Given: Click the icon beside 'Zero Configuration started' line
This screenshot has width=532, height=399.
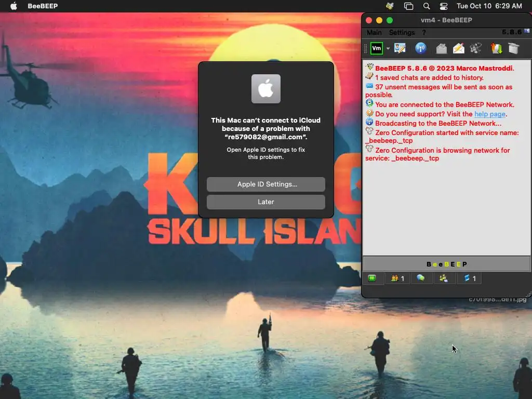Looking at the screenshot, I should click(369, 131).
